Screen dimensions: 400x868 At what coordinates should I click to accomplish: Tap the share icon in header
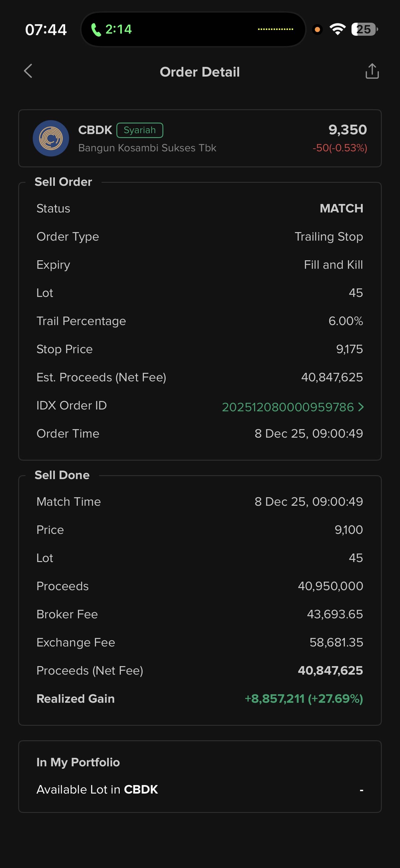pos(372,71)
